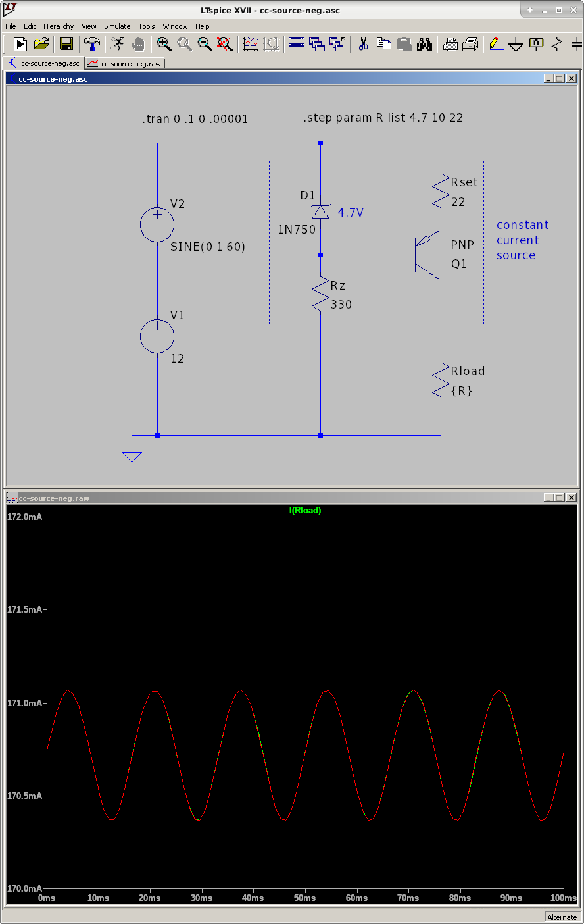This screenshot has height=924, width=584.
Task: Click the autorange plot icon
Action: tap(251, 44)
